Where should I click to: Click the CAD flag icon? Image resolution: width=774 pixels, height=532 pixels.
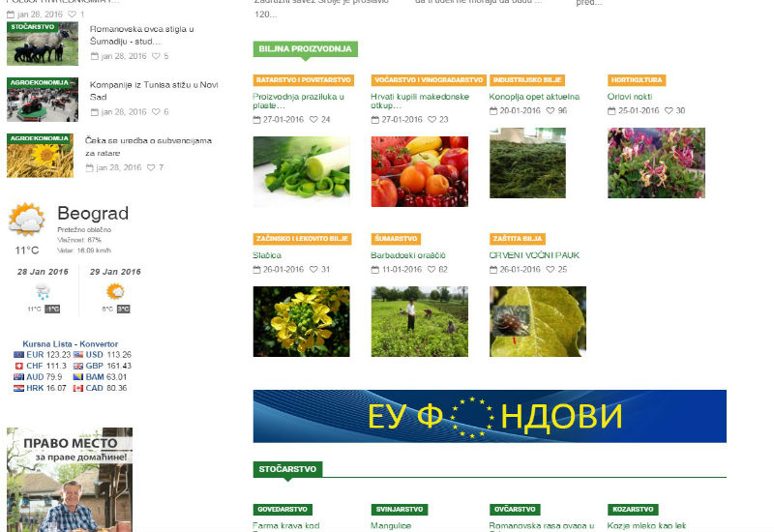click(78, 389)
